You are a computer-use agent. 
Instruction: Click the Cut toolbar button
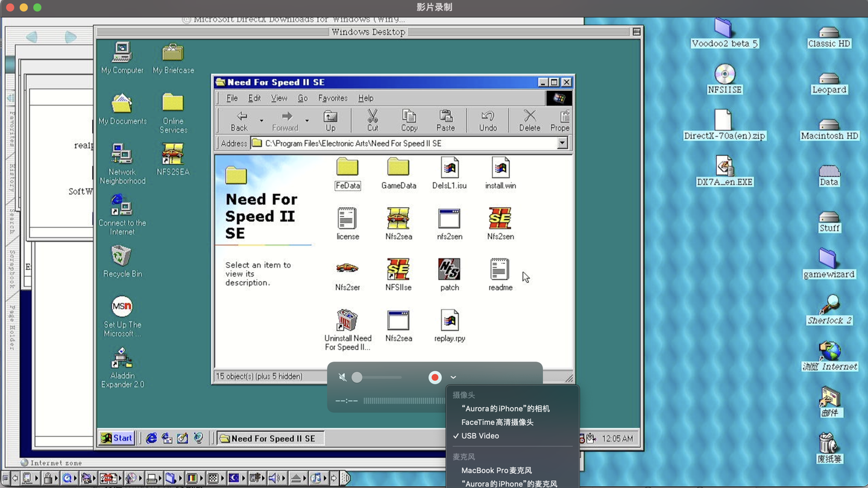373,120
